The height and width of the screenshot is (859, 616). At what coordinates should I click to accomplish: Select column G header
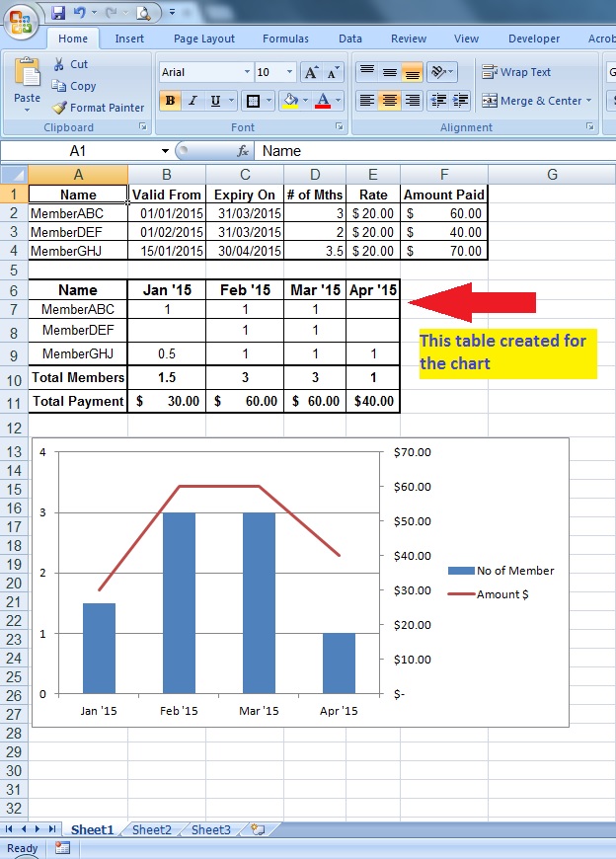coord(552,175)
